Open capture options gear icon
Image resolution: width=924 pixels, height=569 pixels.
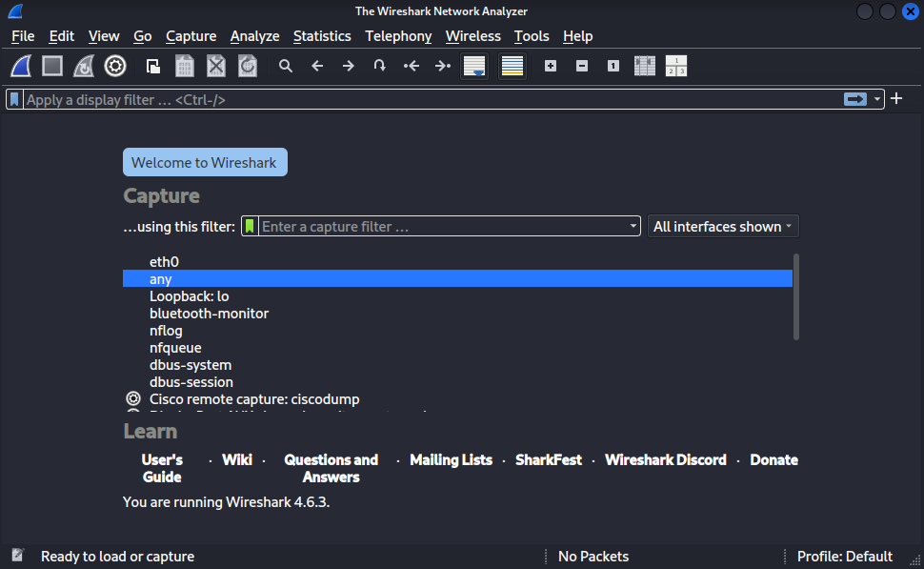[115, 66]
